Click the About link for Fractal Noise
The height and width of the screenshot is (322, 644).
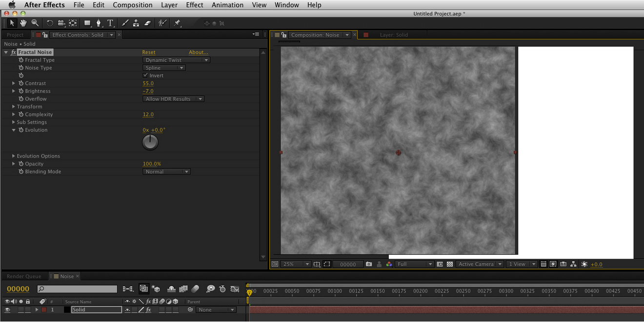point(199,52)
